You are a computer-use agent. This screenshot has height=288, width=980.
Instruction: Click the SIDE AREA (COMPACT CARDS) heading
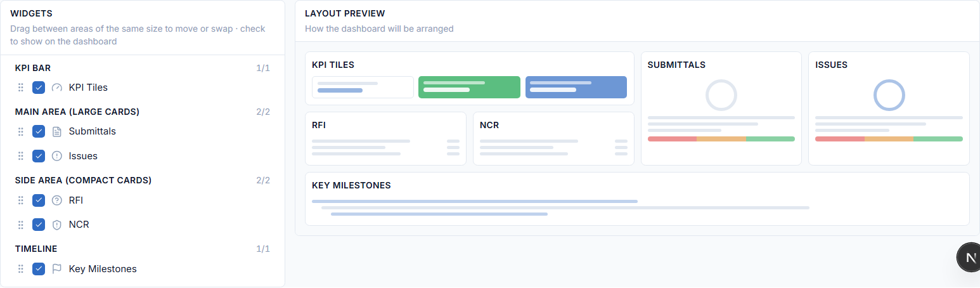tap(83, 180)
